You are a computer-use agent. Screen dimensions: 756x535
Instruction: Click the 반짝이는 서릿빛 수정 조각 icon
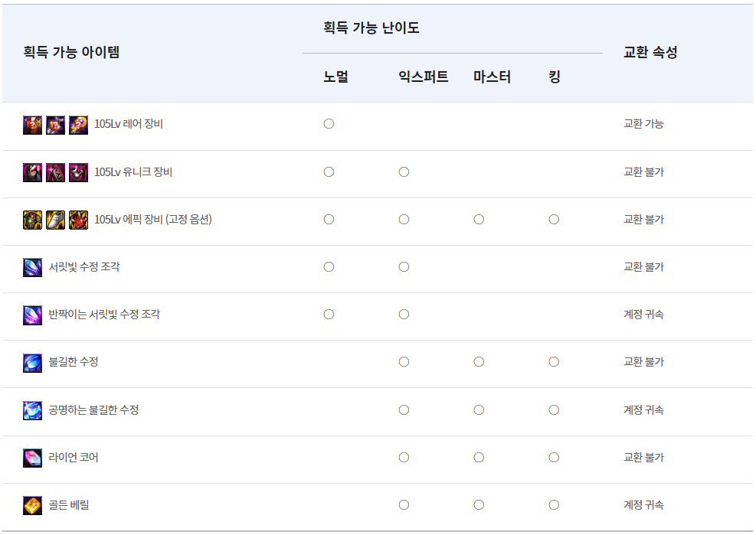(x=32, y=315)
